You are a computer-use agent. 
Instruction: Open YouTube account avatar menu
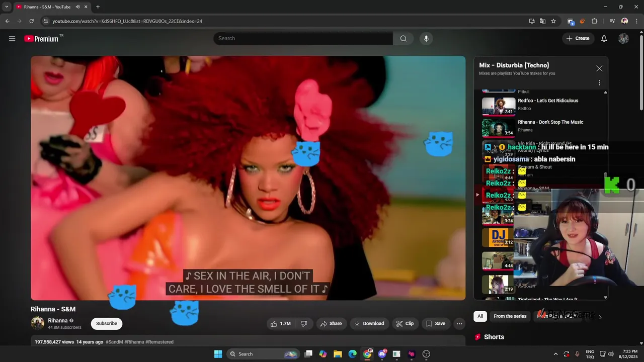(624, 38)
